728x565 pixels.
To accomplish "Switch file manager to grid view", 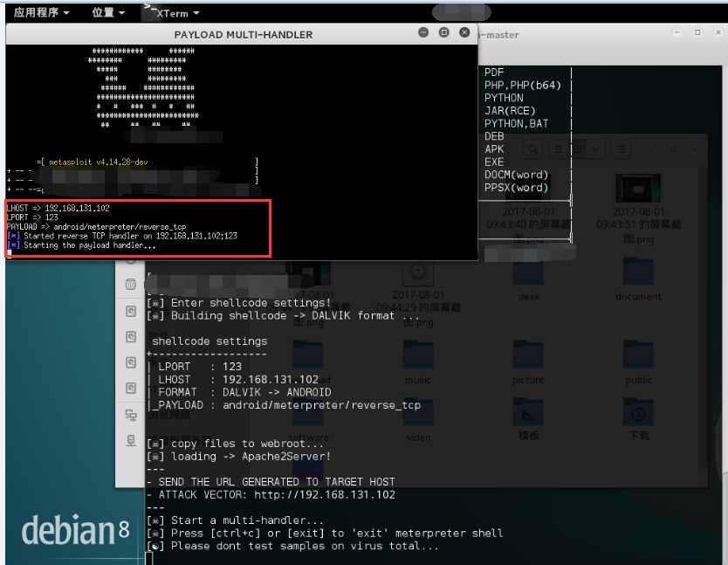I will [x=578, y=149].
